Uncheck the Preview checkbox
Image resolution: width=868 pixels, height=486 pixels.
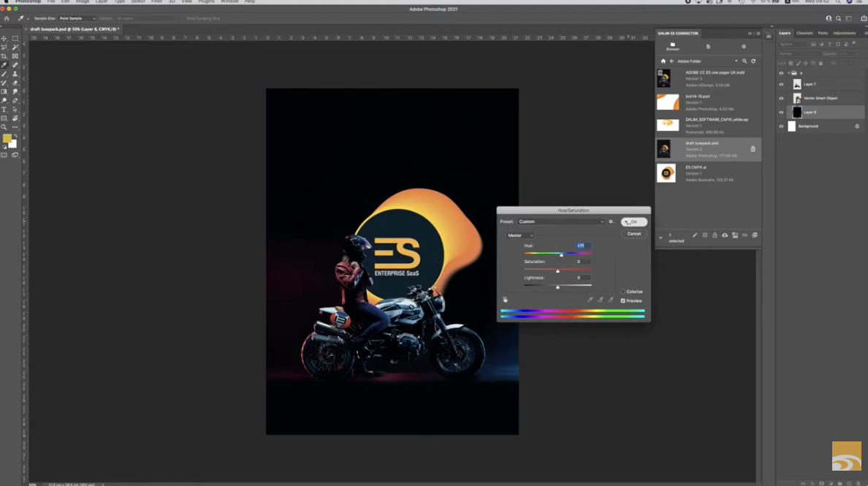pyautogui.click(x=623, y=300)
